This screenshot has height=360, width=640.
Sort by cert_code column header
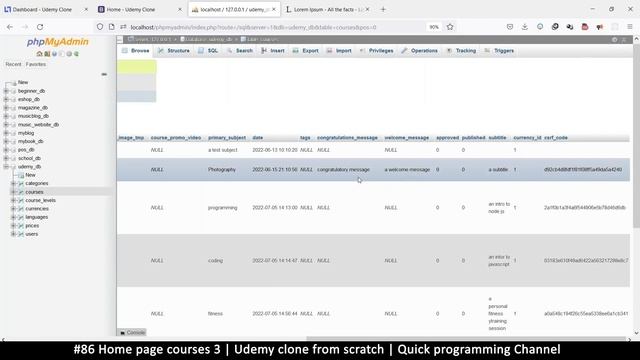pyautogui.click(x=556, y=138)
